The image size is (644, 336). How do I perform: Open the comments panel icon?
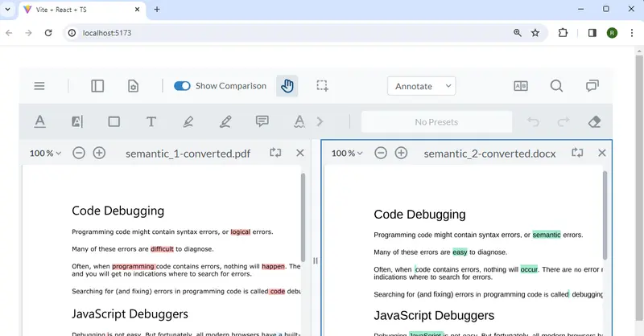point(592,86)
